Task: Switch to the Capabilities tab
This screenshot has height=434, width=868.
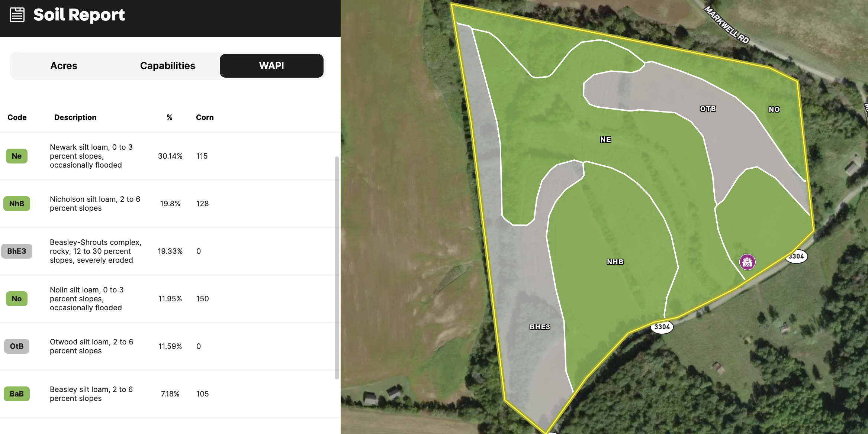Action: click(168, 66)
